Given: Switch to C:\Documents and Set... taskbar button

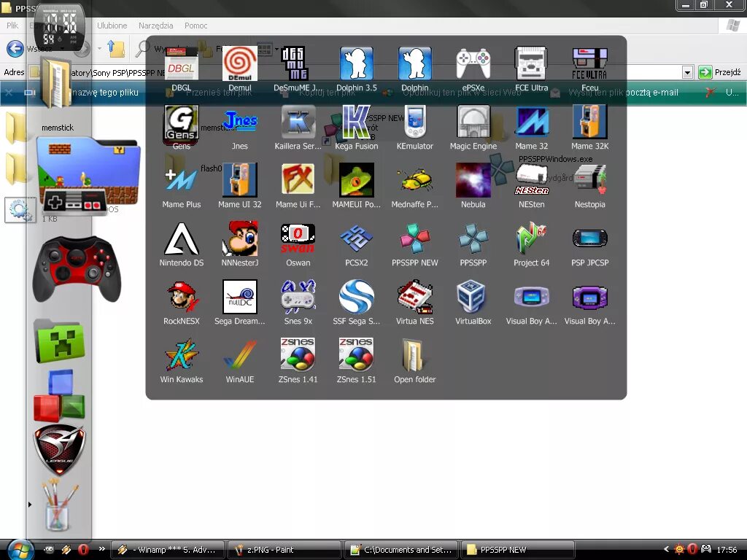Looking at the screenshot, I should (x=400, y=550).
